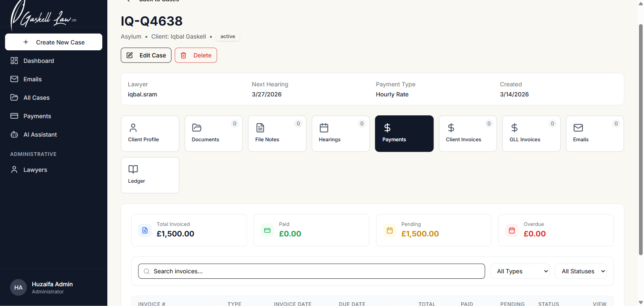
Task: Select the Emails icon in the sidebar
Action: click(14, 79)
